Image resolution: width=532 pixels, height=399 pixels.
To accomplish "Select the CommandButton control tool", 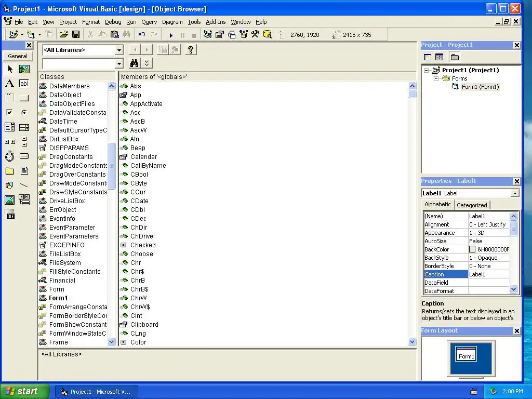I will pyautogui.click(x=24, y=98).
